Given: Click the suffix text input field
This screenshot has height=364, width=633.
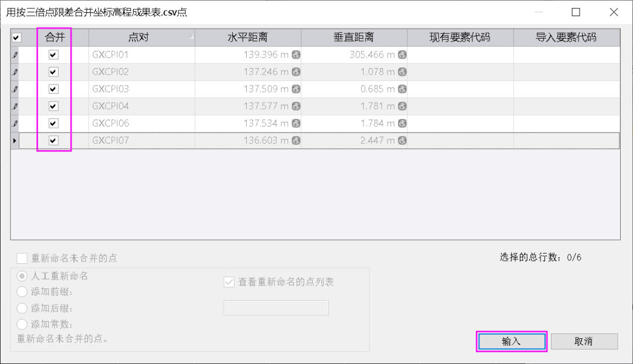Looking at the screenshot, I should click(275, 308).
